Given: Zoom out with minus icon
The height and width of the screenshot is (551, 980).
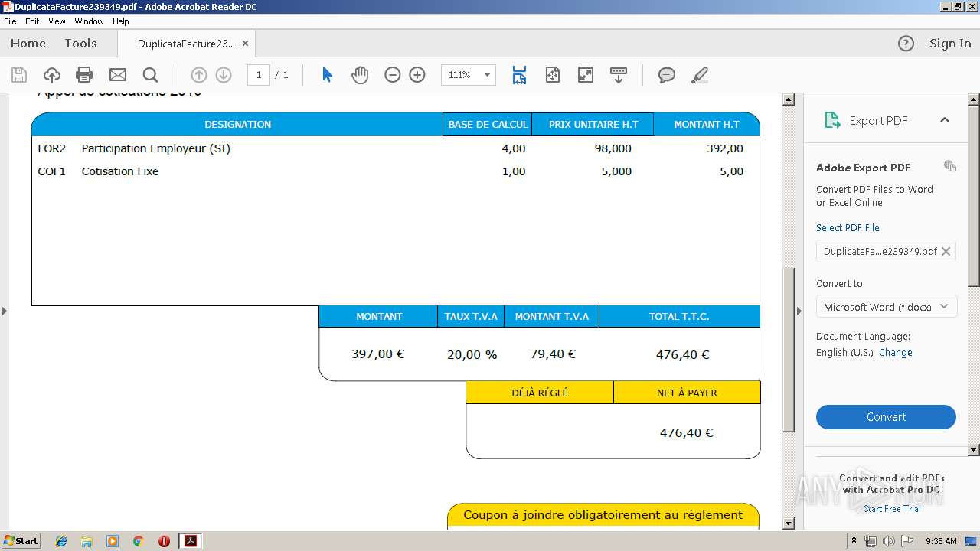Looking at the screenshot, I should pos(393,75).
